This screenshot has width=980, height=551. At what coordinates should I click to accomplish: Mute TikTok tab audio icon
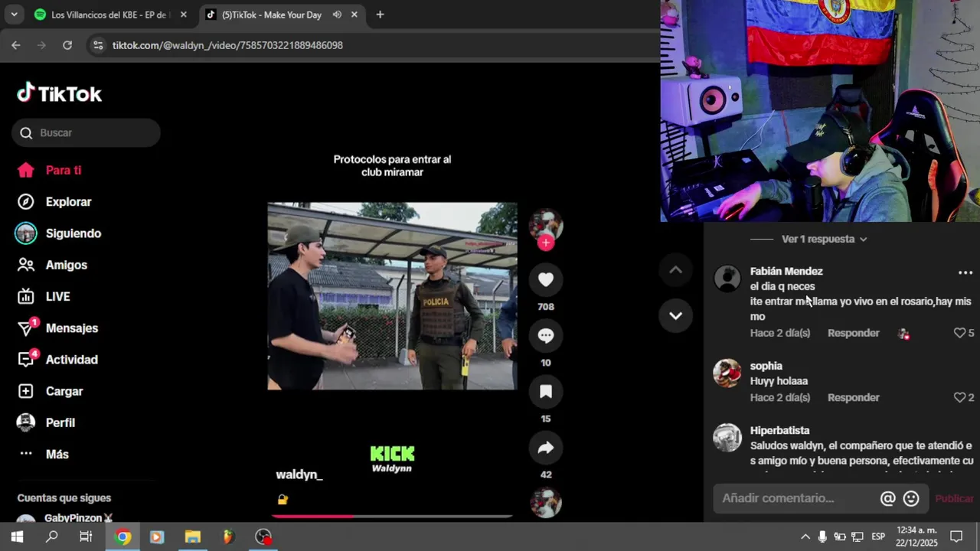point(337,15)
